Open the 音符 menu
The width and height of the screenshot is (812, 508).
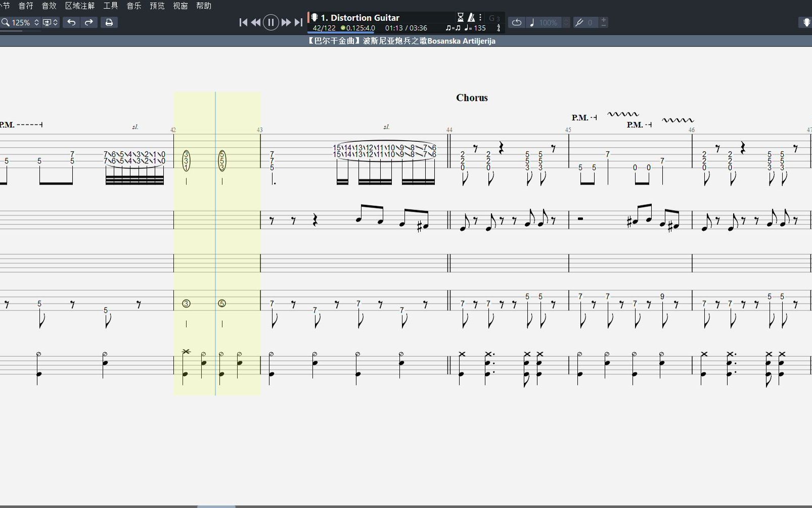pyautogui.click(x=26, y=6)
